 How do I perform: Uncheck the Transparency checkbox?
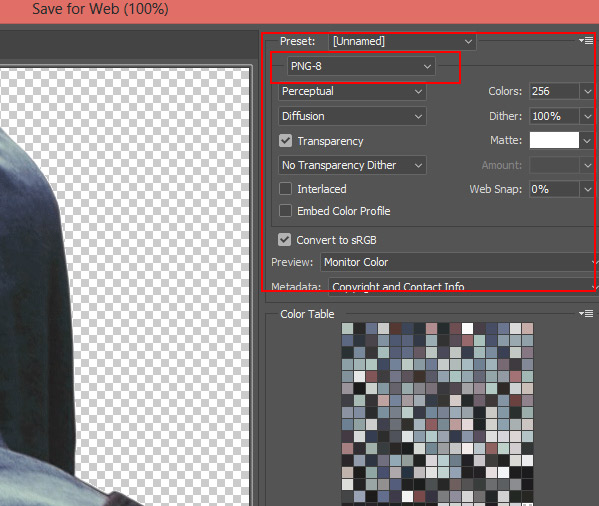(285, 141)
